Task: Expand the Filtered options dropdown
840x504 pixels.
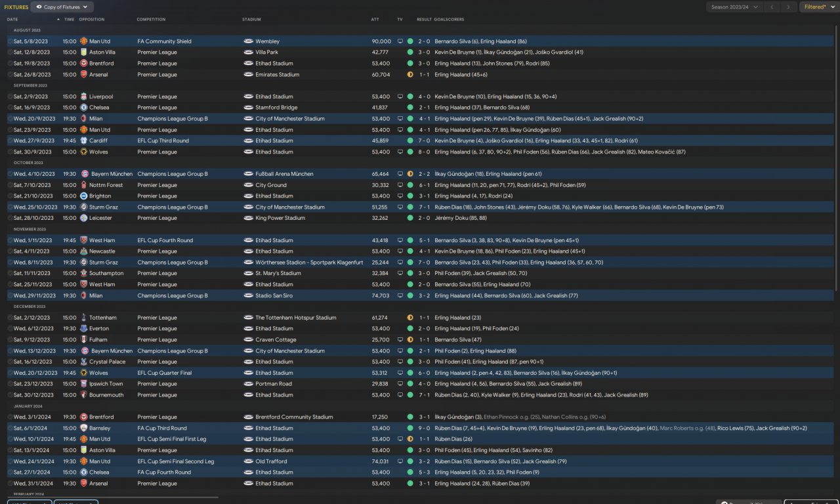Action: coord(818,7)
